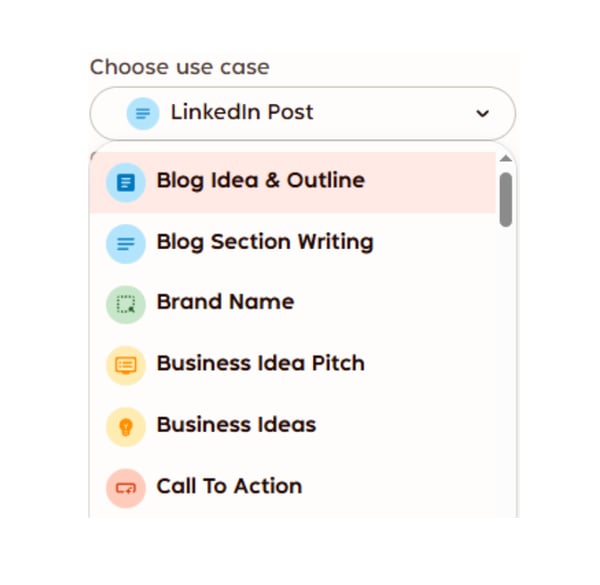
Task: Pick Business Idea Pitch from list
Action: click(x=293, y=365)
